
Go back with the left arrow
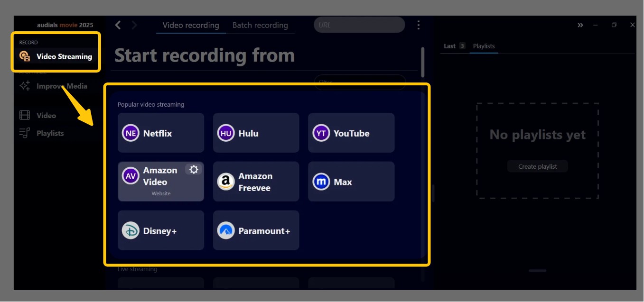pyautogui.click(x=118, y=25)
